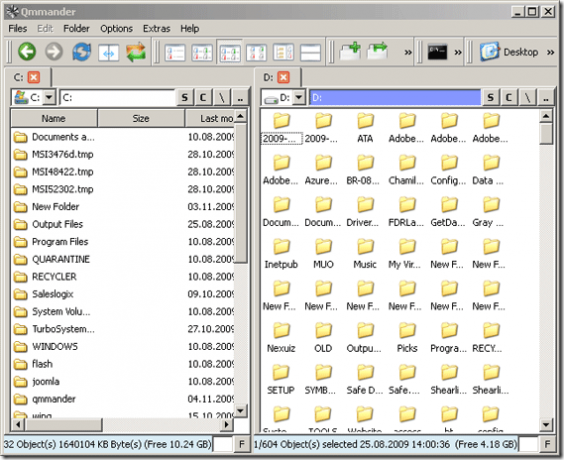Viewport: 564px width, 460px height.
Task: Switch to the pressed icon view mode button
Action: point(230,53)
